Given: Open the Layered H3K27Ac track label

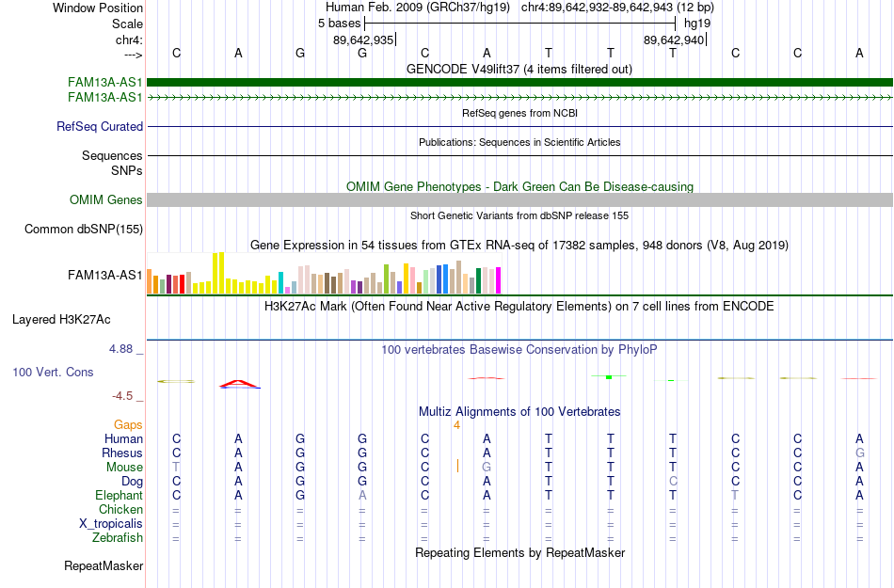Looking at the screenshot, I should (61, 320).
